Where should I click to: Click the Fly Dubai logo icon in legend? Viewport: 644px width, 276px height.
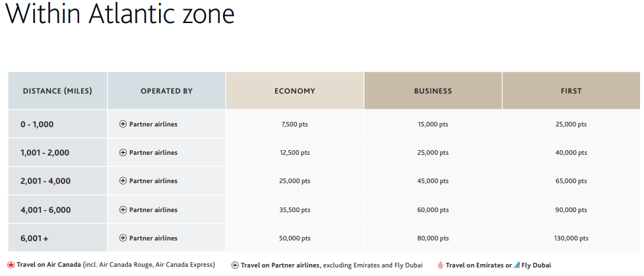click(x=517, y=265)
